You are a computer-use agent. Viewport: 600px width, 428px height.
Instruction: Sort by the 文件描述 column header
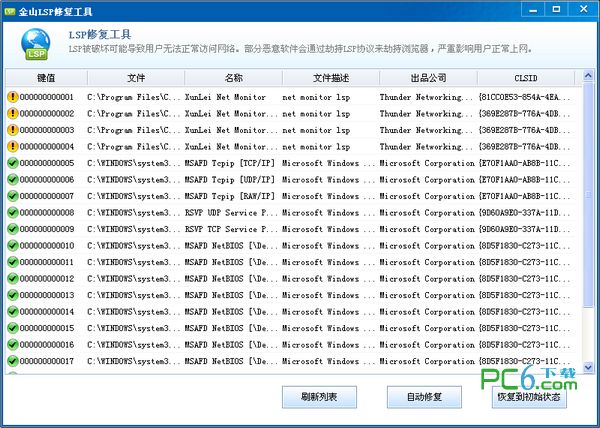point(329,77)
